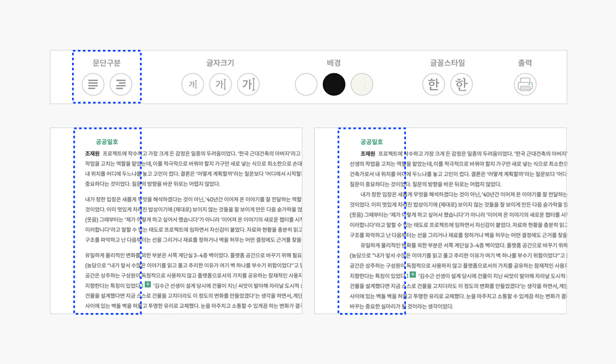Set the background to white
The width and height of the screenshot is (616, 364).
click(x=306, y=84)
